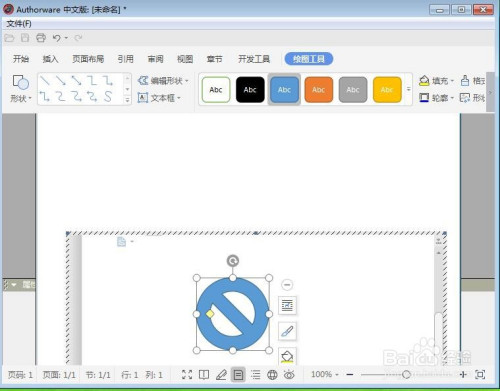
Task: Open the 开发工具 tab
Action: [254, 59]
